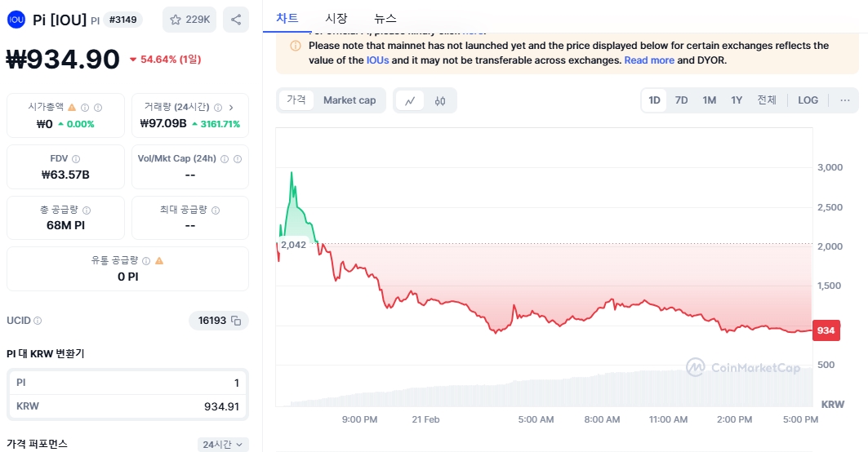Click the PI 대 KRW 변환기 heading
The height and width of the screenshot is (452, 868).
[x=46, y=353]
